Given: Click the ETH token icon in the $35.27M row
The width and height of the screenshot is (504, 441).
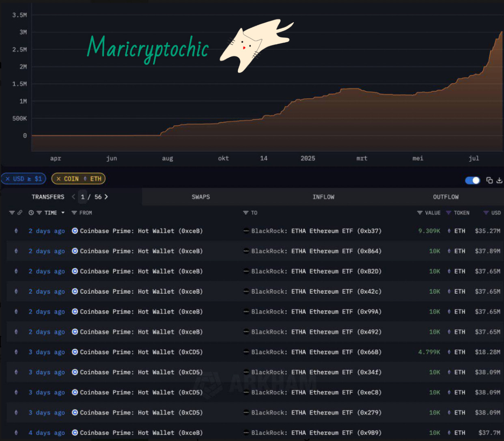Looking at the screenshot, I should (x=449, y=231).
